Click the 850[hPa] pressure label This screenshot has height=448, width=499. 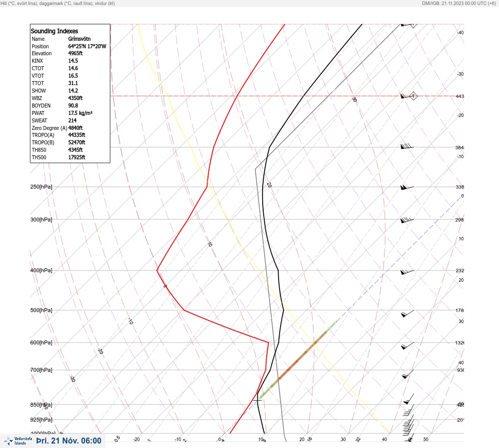pyautogui.click(x=41, y=405)
